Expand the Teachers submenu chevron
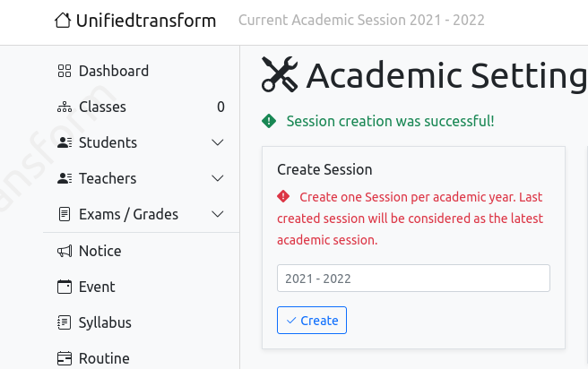 pos(217,179)
